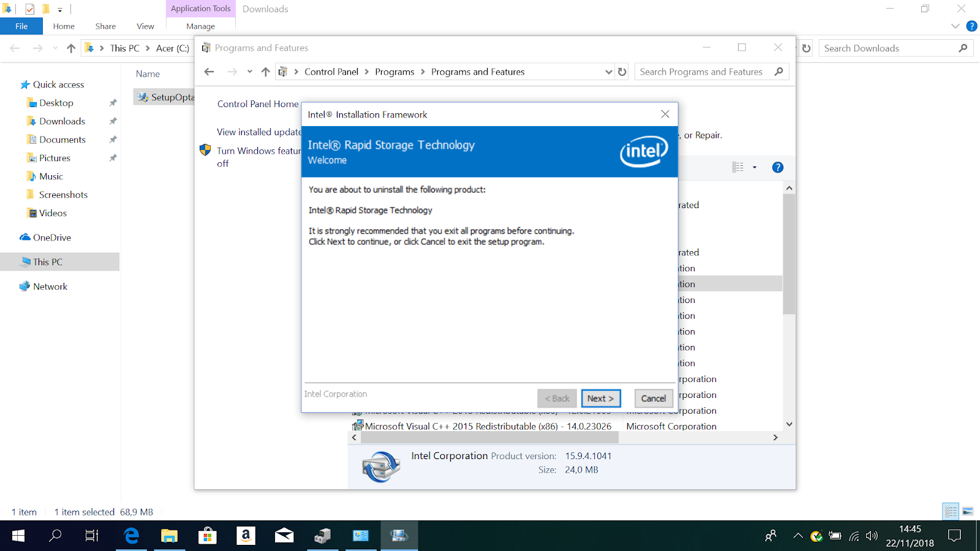Open Pictures in the navigation pane
980x551 pixels.
(x=55, y=158)
